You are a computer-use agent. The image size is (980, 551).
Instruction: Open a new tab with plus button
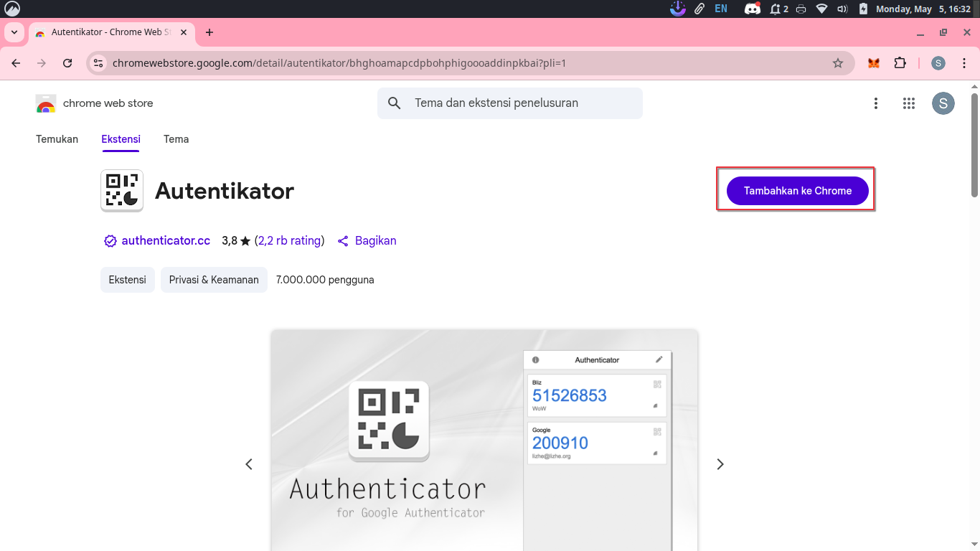click(x=209, y=32)
